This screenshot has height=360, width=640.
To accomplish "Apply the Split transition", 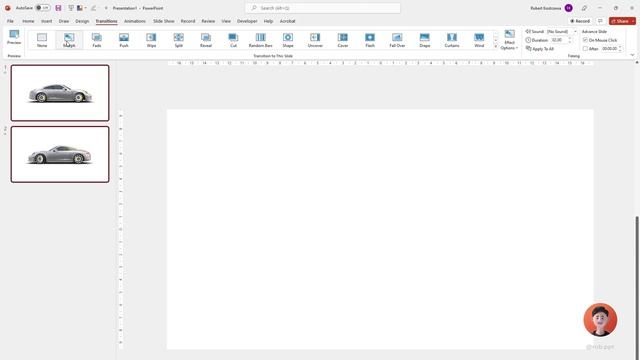I will [178, 40].
